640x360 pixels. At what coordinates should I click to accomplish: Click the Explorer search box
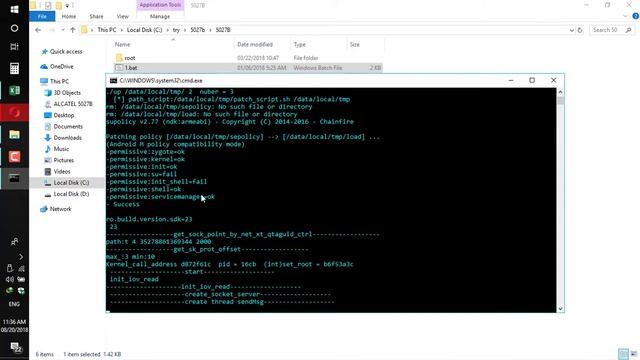611,30
